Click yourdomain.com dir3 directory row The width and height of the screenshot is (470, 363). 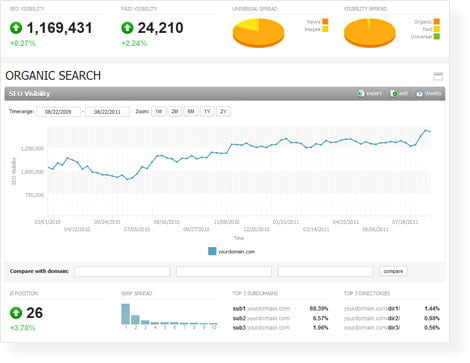tap(392, 328)
